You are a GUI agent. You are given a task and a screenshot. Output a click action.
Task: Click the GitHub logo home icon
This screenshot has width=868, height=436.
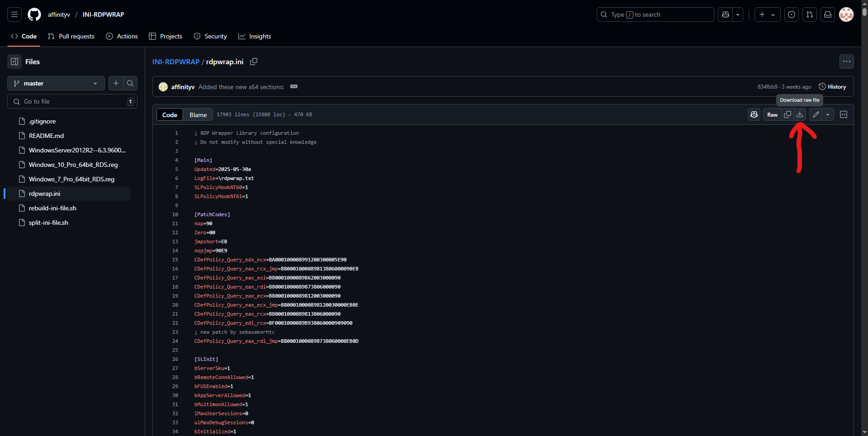tap(34, 14)
